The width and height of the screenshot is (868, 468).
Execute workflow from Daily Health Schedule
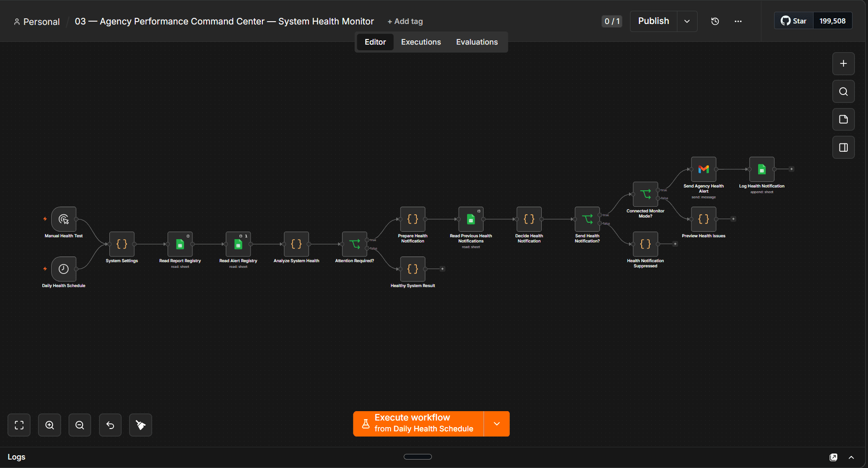click(x=418, y=424)
